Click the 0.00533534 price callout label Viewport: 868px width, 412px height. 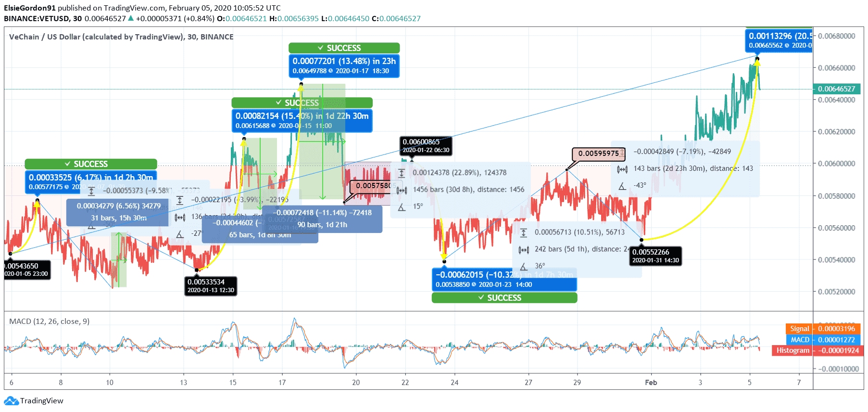211,286
